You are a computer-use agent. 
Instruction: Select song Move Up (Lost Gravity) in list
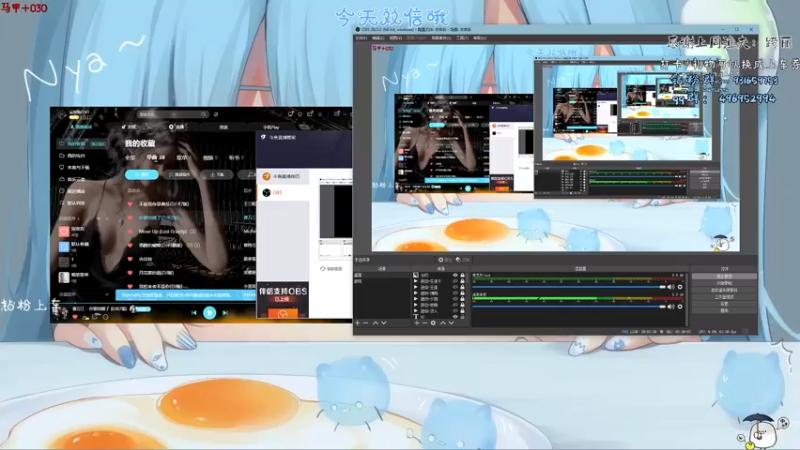pyautogui.click(x=163, y=231)
